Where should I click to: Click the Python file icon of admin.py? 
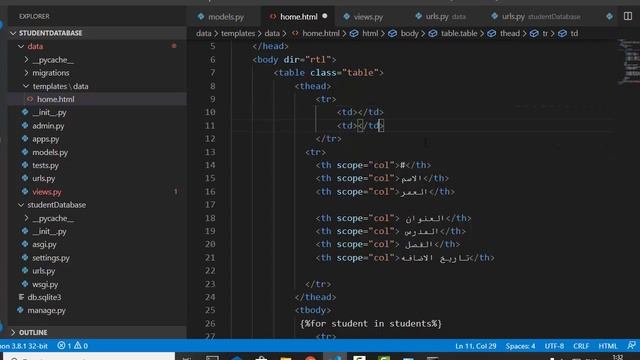25,125
